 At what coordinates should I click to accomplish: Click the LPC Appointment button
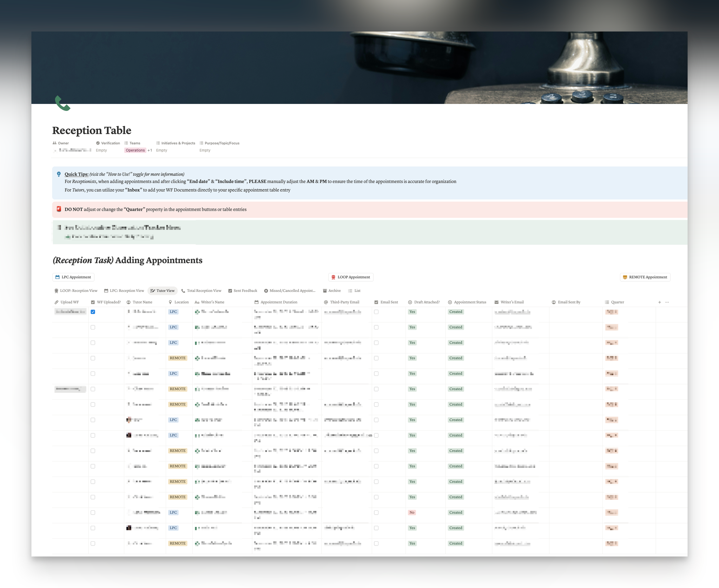tap(73, 277)
